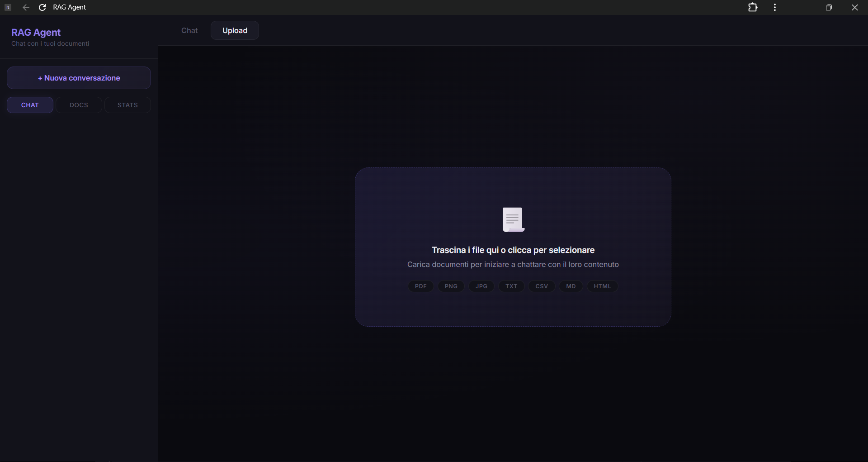Click the document icon in upload area

(x=513, y=219)
